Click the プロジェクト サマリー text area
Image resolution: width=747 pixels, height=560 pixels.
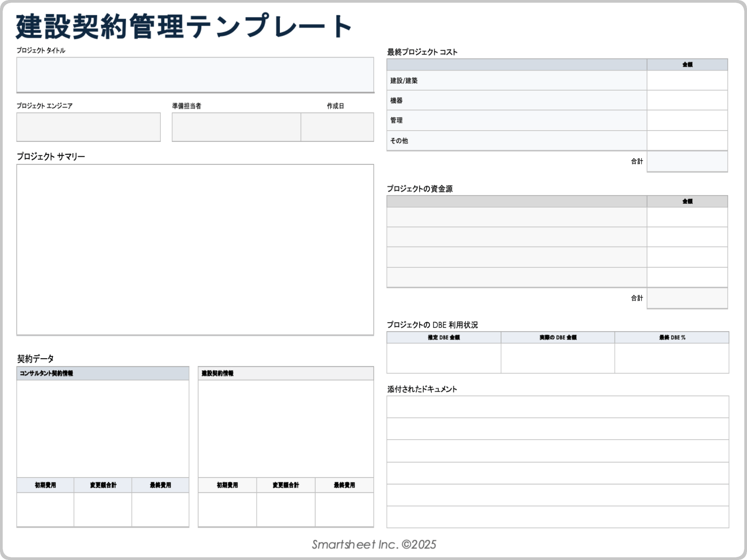point(195,249)
